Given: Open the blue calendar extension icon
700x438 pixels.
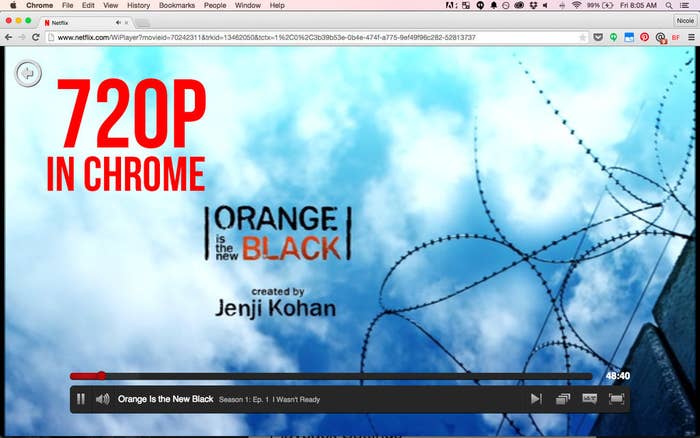Looking at the screenshot, I should pos(629,38).
